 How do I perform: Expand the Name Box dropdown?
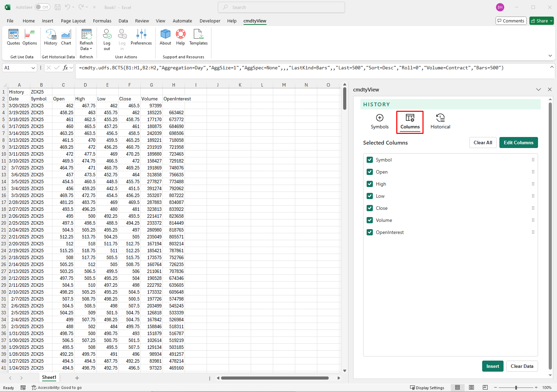33,68
